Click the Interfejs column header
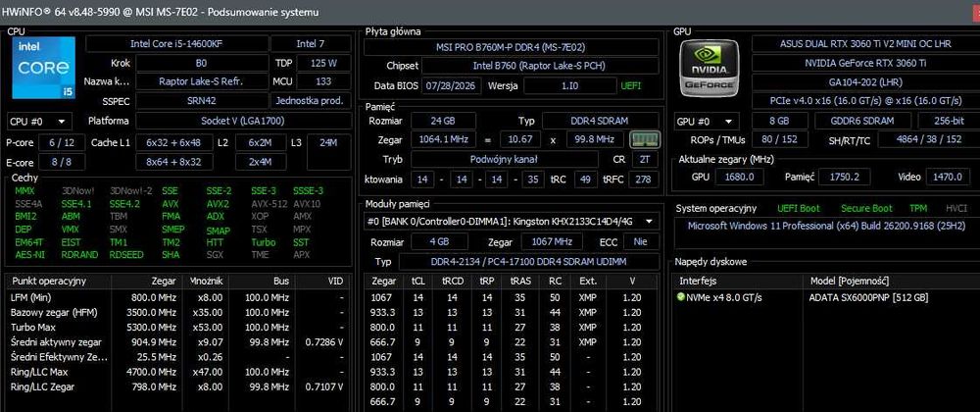This screenshot has width=980, height=412. 738,282
